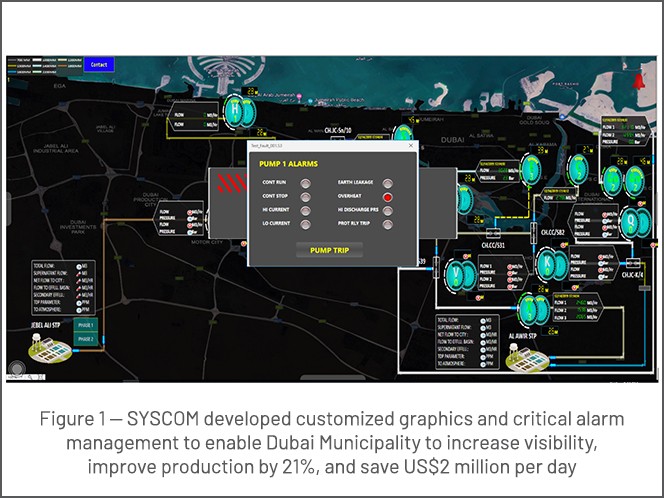Click the compass control at bottom-left
This screenshot has height=498, width=664.
tap(18, 368)
